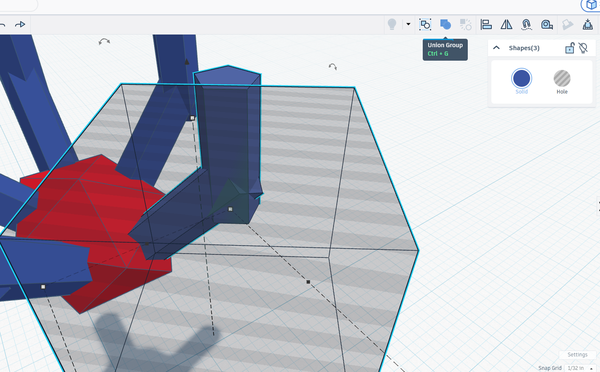This screenshot has width=600, height=372.
Task: Open the Settings button at bottom right
Action: click(577, 354)
